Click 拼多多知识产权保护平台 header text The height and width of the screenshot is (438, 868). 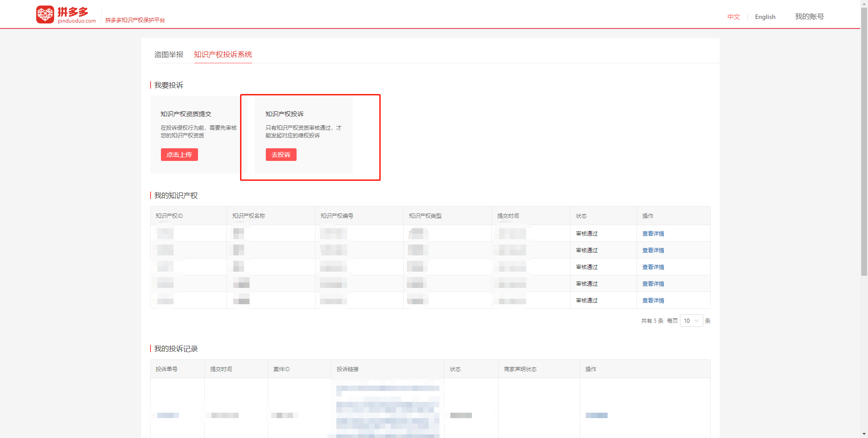(x=135, y=20)
